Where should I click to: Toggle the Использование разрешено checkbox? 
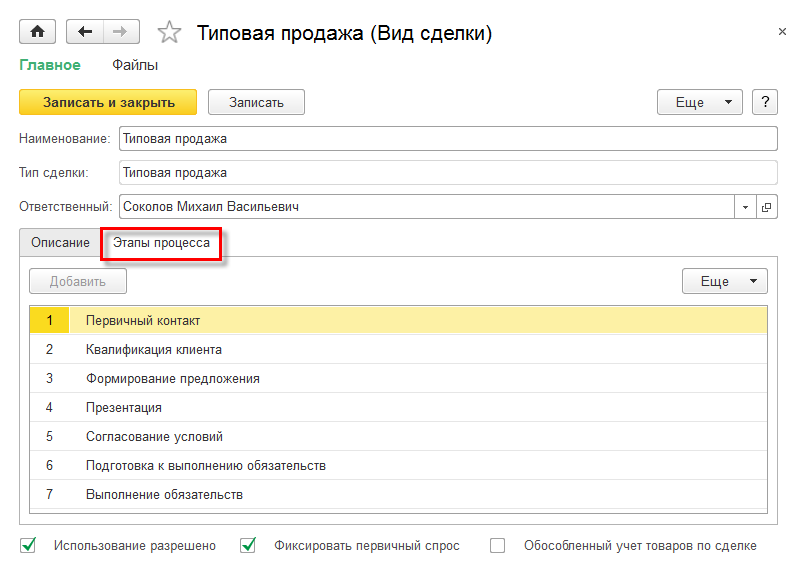point(28,546)
